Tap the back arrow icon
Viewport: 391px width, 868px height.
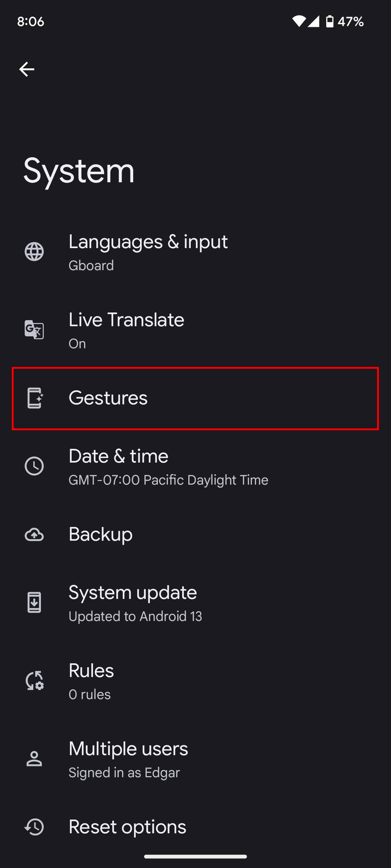27,69
